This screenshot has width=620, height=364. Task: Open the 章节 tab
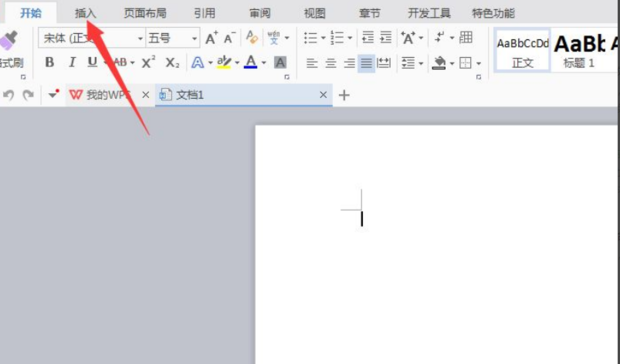370,13
